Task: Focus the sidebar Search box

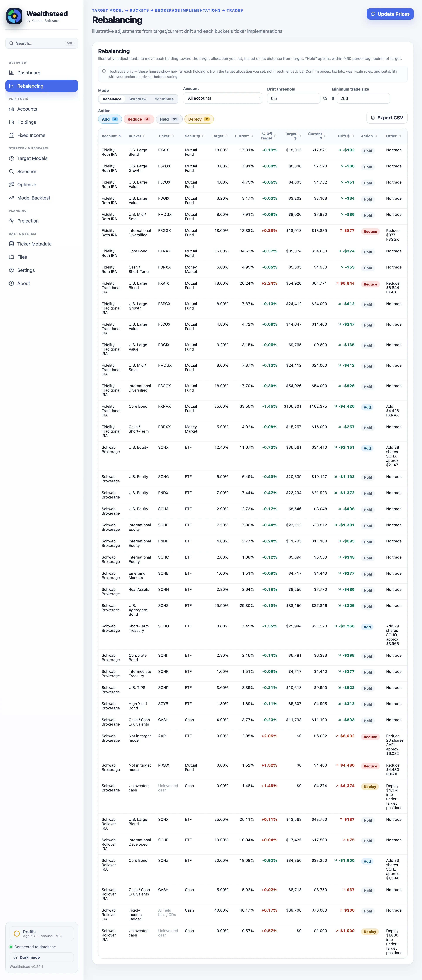Action: point(42,43)
